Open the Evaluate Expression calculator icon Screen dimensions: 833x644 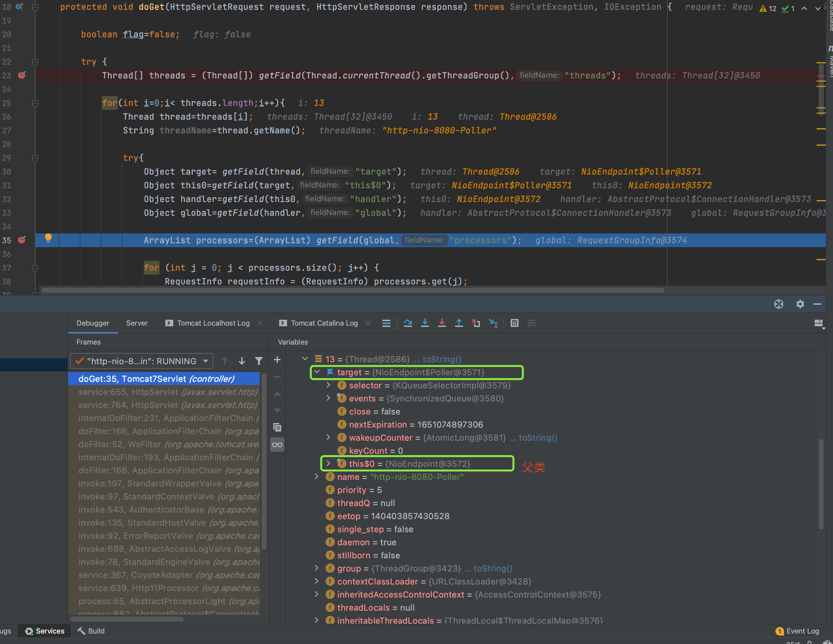[x=514, y=323]
